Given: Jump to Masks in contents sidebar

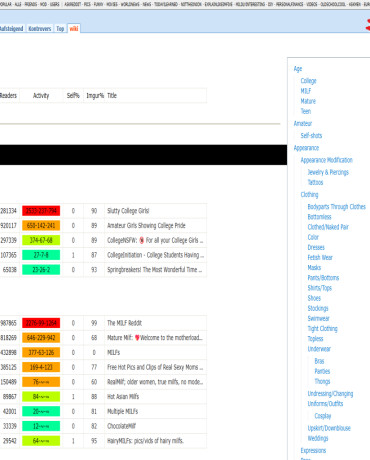Looking at the screenshot, I should (x=314, y=268).
